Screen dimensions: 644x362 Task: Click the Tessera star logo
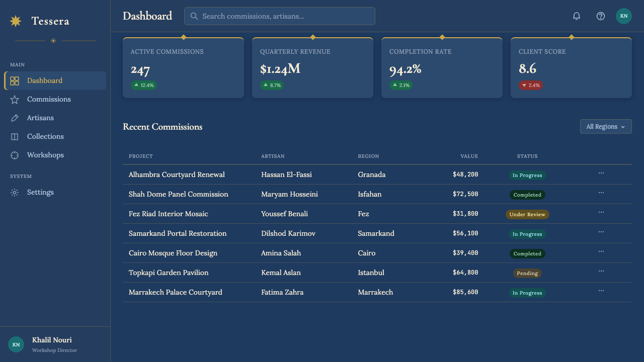click(x=16, y=21)
